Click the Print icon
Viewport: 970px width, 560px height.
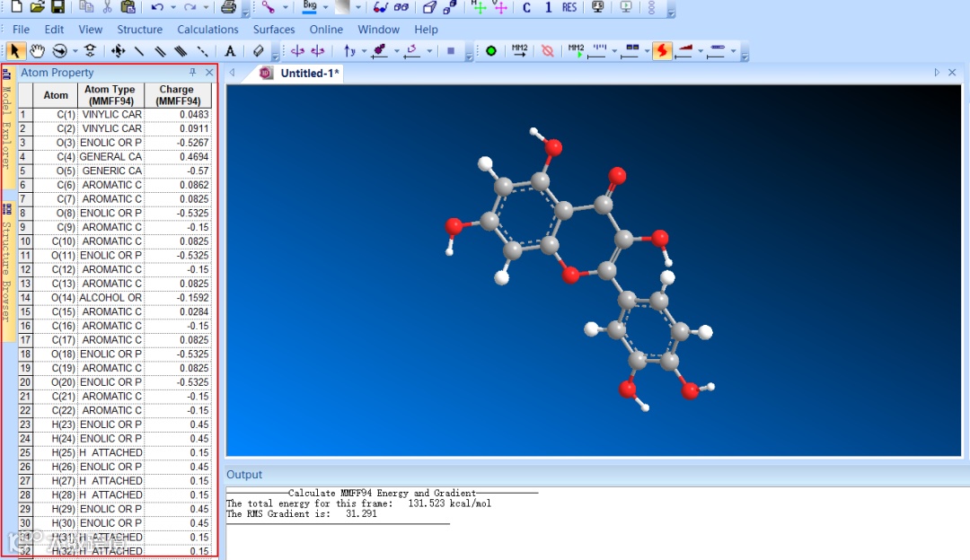click(228, 7)
